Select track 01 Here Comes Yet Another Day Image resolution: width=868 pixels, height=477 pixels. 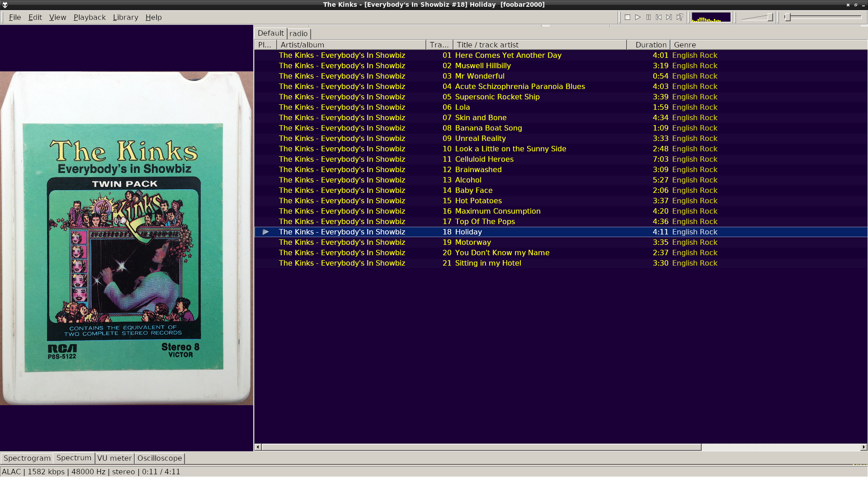(x=561, y=55)
